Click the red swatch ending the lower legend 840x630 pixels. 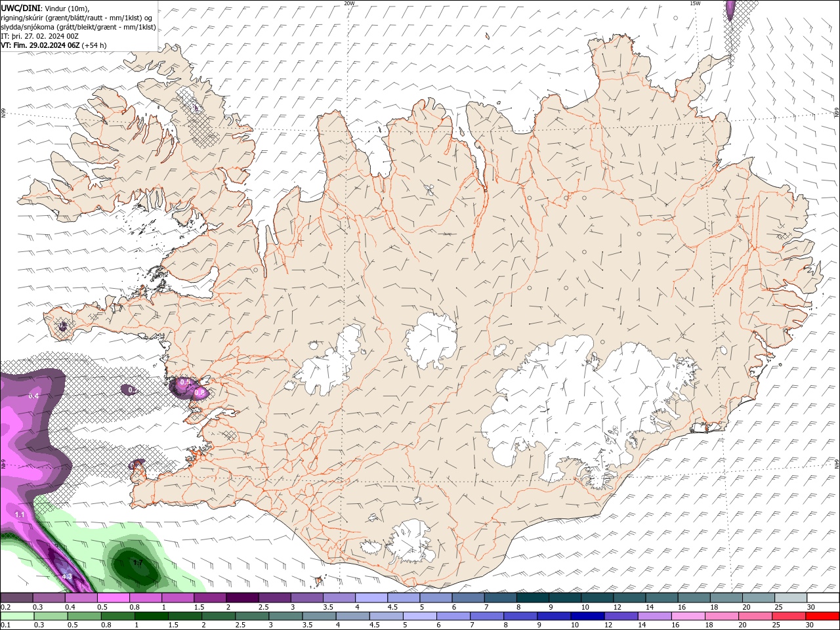pyautogui.click(x=822, y=616)
